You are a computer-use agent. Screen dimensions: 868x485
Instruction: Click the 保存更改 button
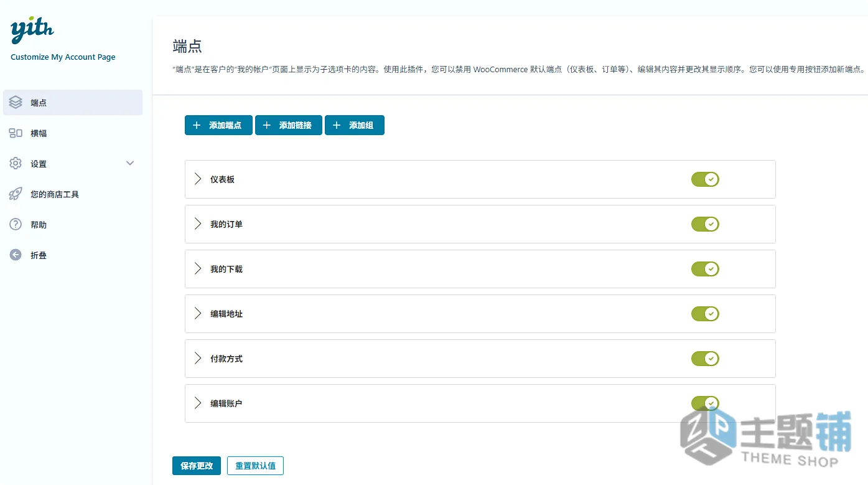pos(197,466)
